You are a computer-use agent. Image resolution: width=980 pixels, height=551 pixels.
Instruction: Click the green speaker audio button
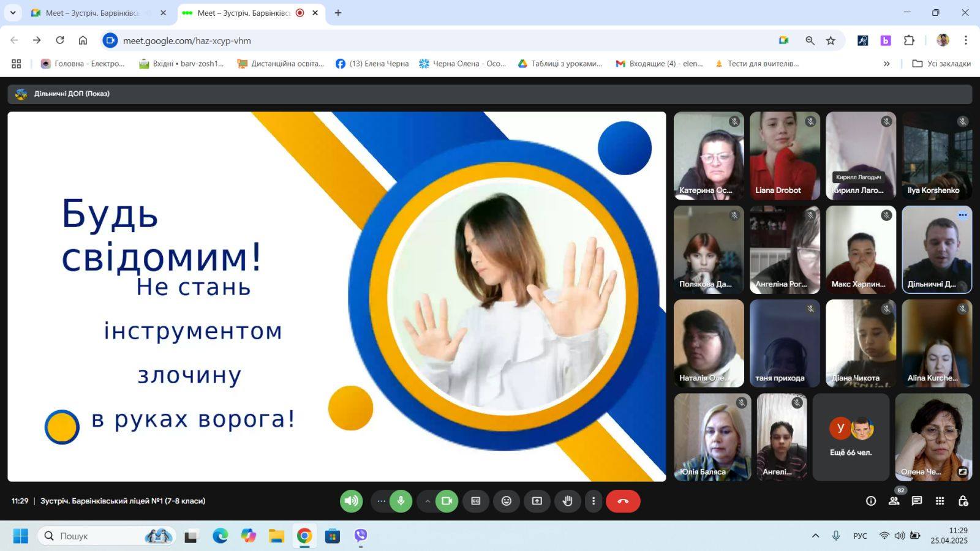(352, 501)
